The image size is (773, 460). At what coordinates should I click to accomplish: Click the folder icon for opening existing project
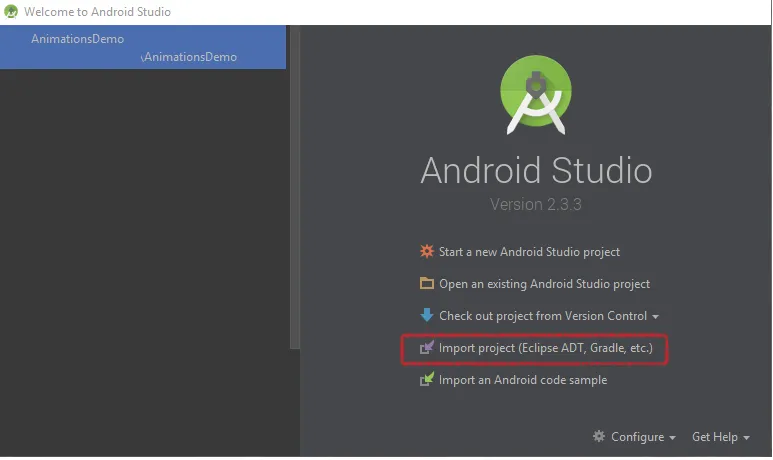click(426, 283)
